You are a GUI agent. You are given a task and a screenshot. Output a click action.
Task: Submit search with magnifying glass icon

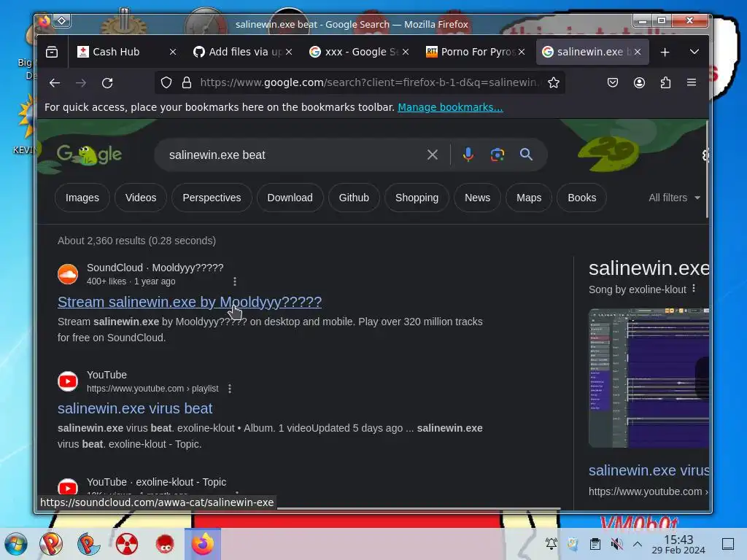click(526, 155)
